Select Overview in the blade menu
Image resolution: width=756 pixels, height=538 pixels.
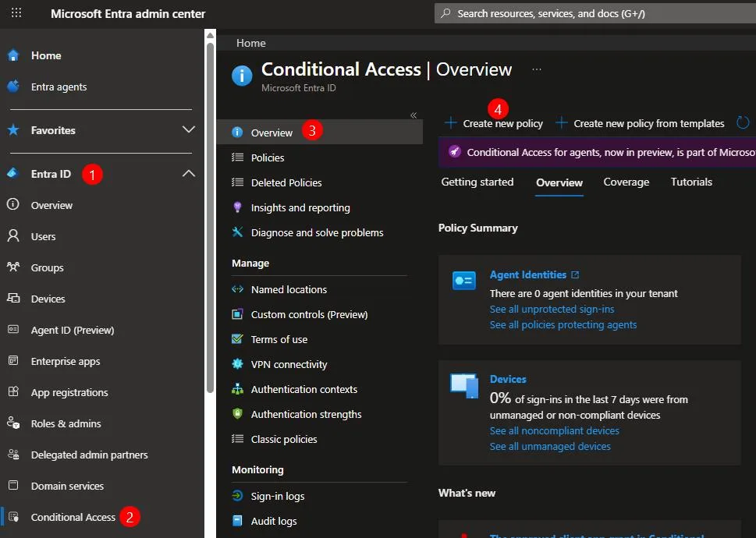(320, 132)
